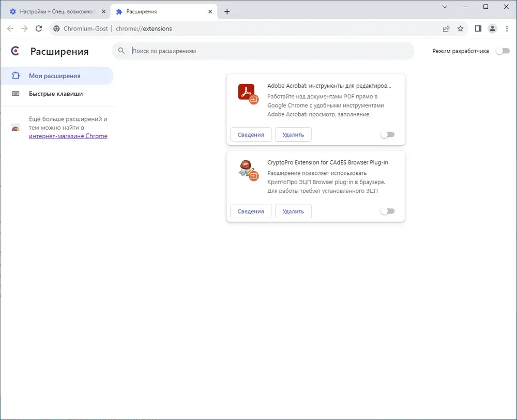Close the Расширения tab
Image resolution: width=517 pixels, height=420 pixels.
coord(210,11)
